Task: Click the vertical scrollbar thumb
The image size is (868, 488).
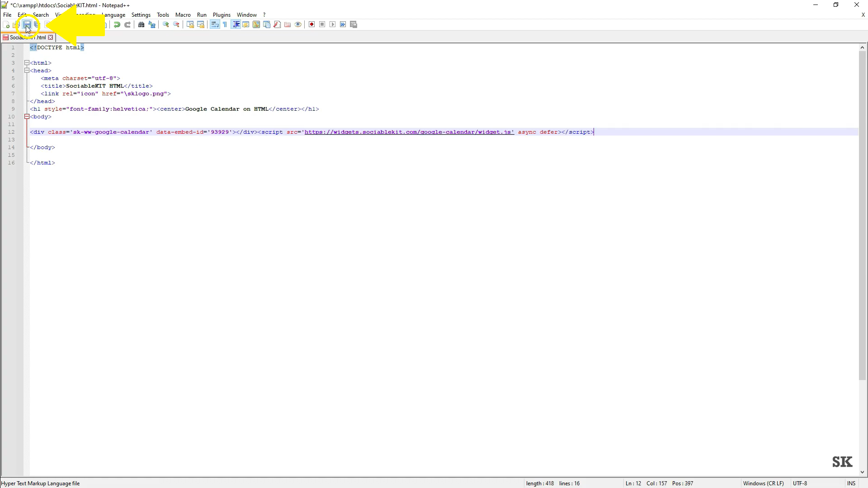Action: pyautogui.click(x=862, y=216)
